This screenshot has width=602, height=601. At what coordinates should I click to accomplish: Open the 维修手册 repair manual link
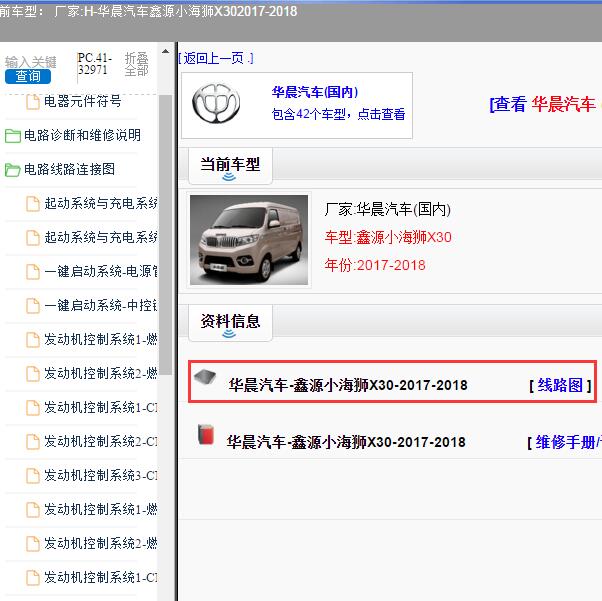(x=569, y=442)
